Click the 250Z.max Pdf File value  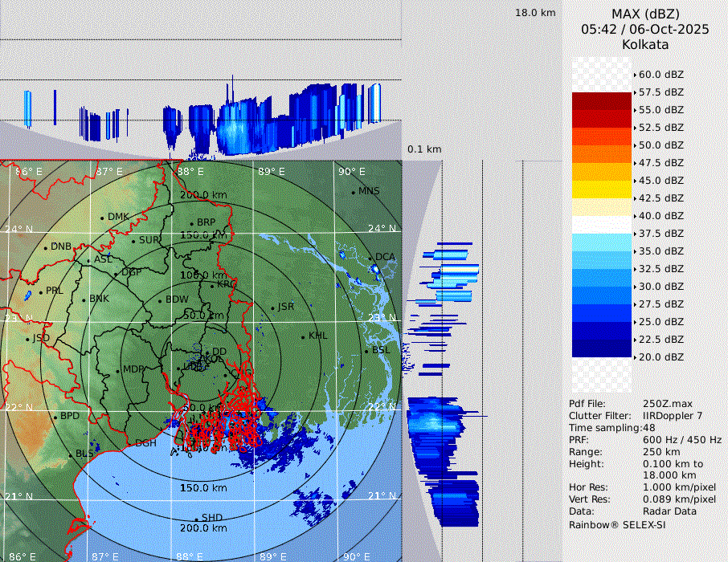click(669, 404)
